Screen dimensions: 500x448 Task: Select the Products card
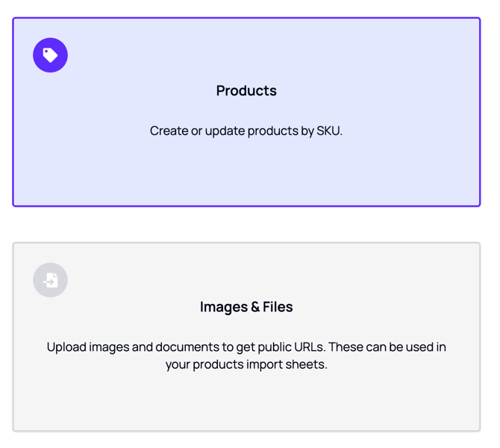pos(246,112)
